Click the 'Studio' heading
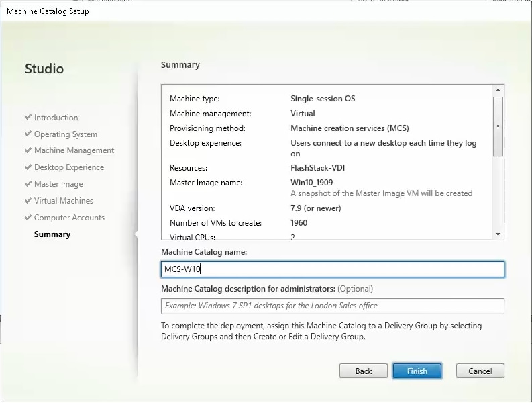Viewport: 532px width, 403px height. 44,69
